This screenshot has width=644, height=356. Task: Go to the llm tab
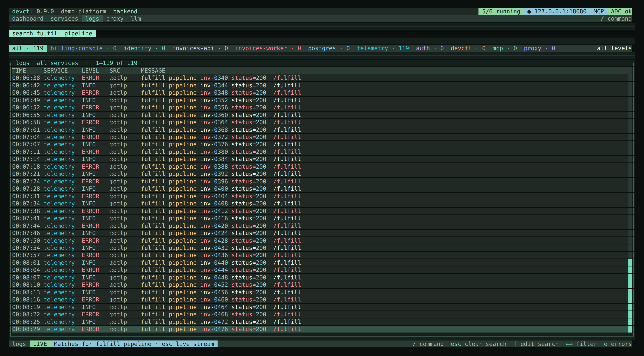(136, 19)
